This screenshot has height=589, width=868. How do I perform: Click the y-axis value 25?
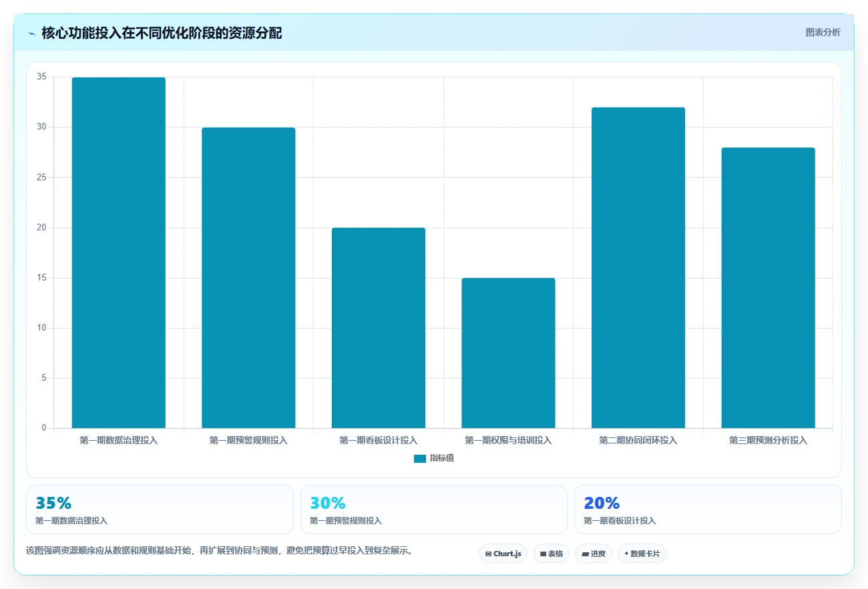pyautogui.click(x=42, y=177)
